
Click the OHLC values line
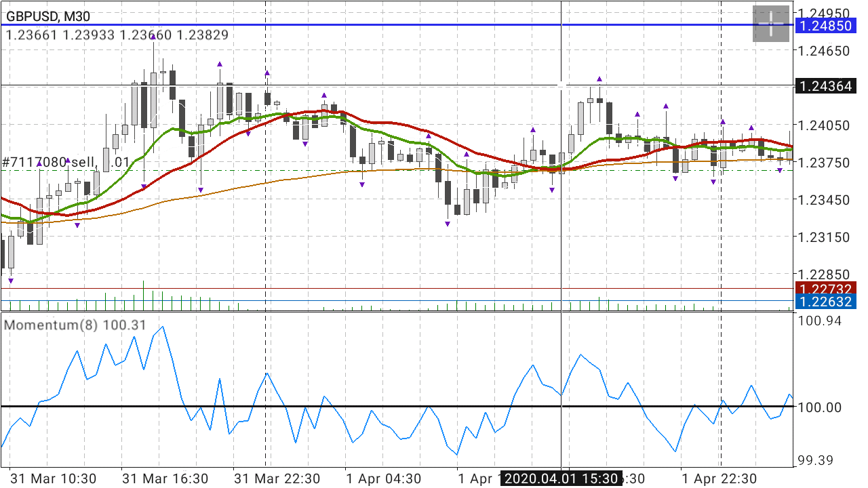[x=117, y=35]
